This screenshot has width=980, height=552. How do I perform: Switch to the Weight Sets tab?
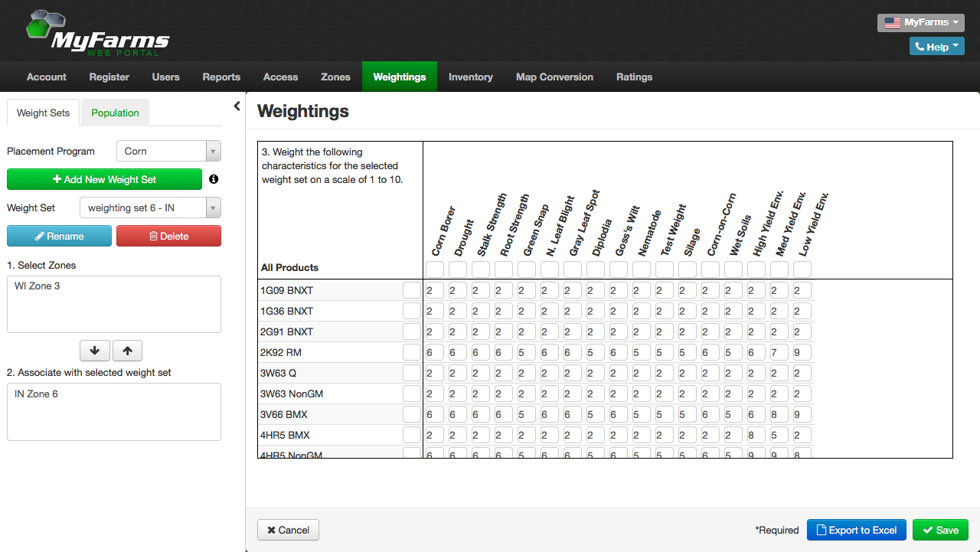(43, 113)
